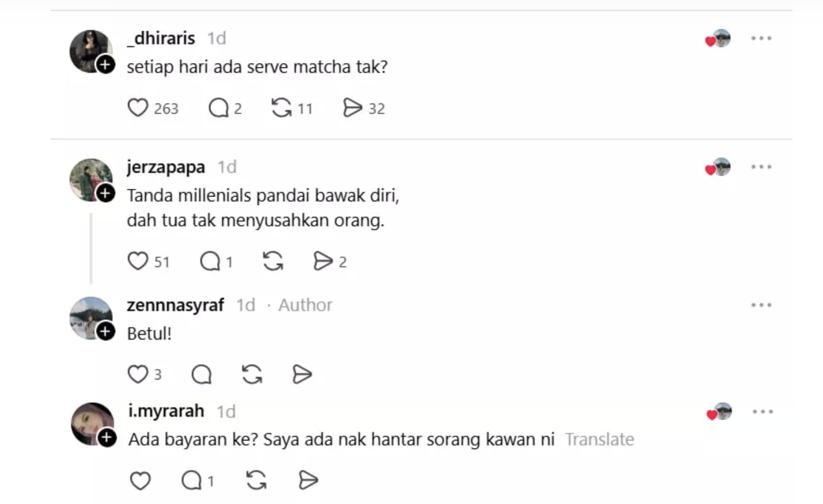This screenshot has height=504, width=823.
Task: Reply to jerzapapa's comment
Action: 210,261
